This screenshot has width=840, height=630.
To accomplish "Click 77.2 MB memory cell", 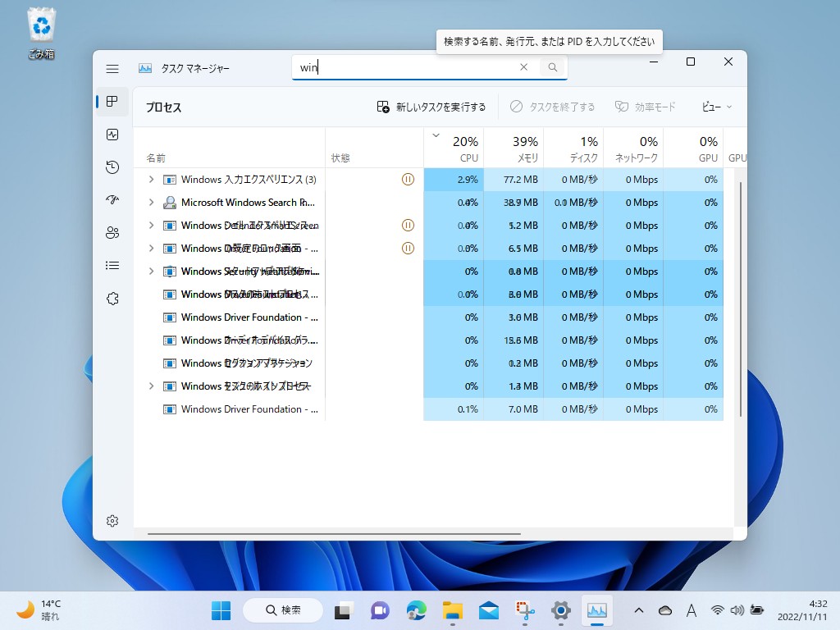I will tap(514, 180).
